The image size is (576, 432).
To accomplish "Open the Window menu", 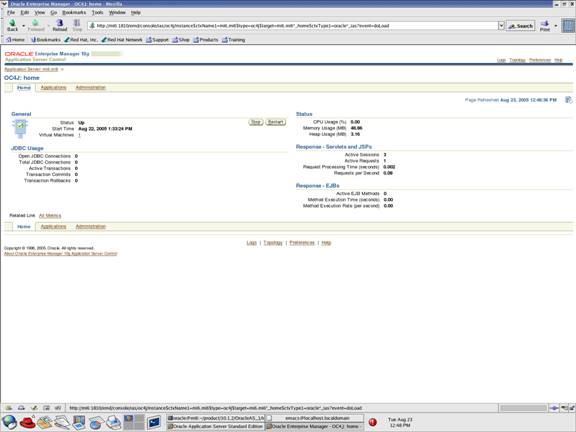I will tap(117, 12).
